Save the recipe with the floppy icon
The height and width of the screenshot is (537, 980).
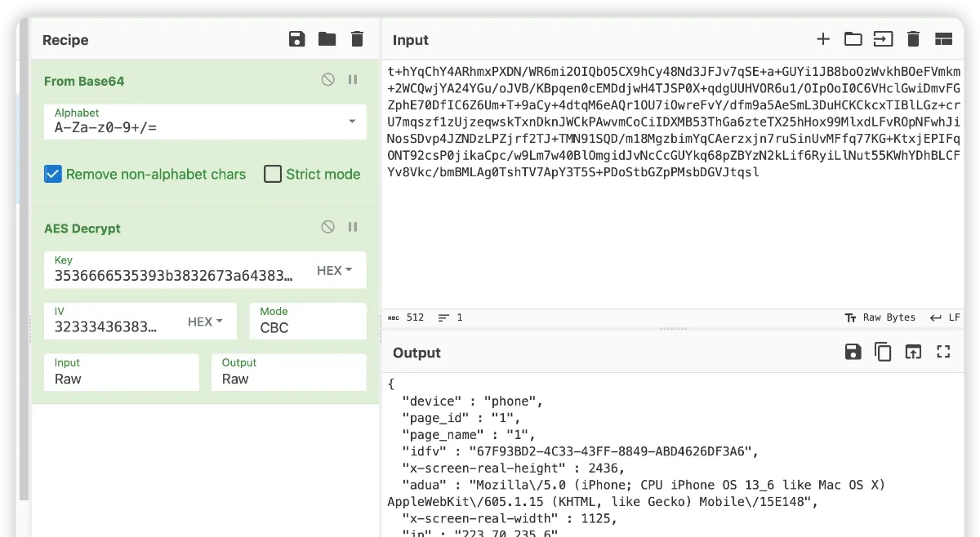pos(297,39)
